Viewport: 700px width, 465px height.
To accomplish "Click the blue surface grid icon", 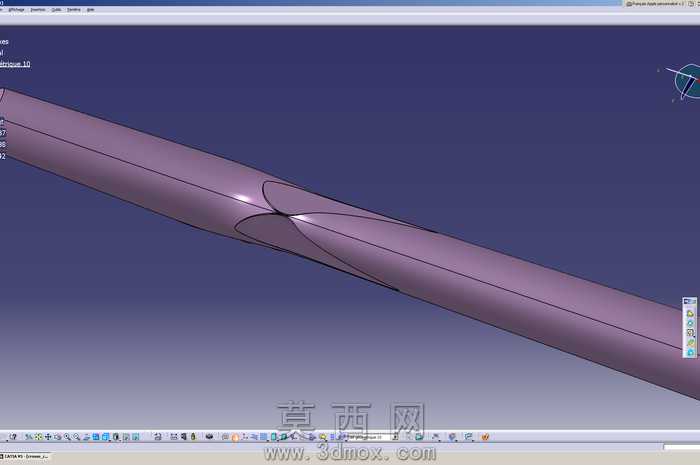I will [263, 437].
